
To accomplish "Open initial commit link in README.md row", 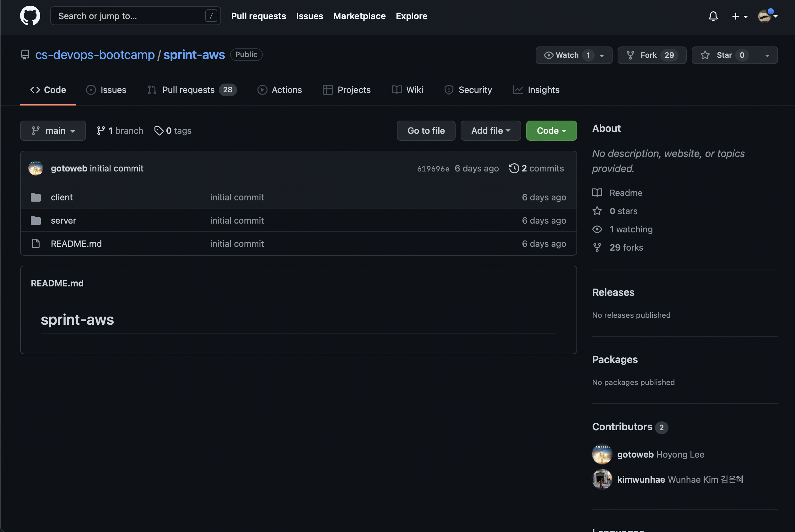I will pos(237,244).
